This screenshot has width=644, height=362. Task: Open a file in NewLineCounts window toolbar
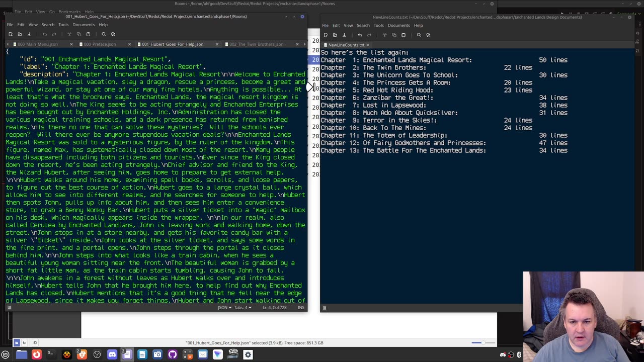[335, 35]
